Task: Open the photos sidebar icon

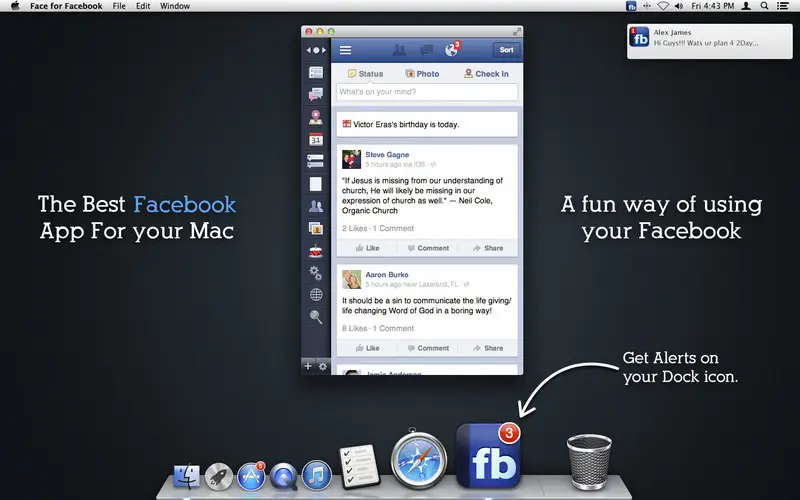Action: point(316,228)
